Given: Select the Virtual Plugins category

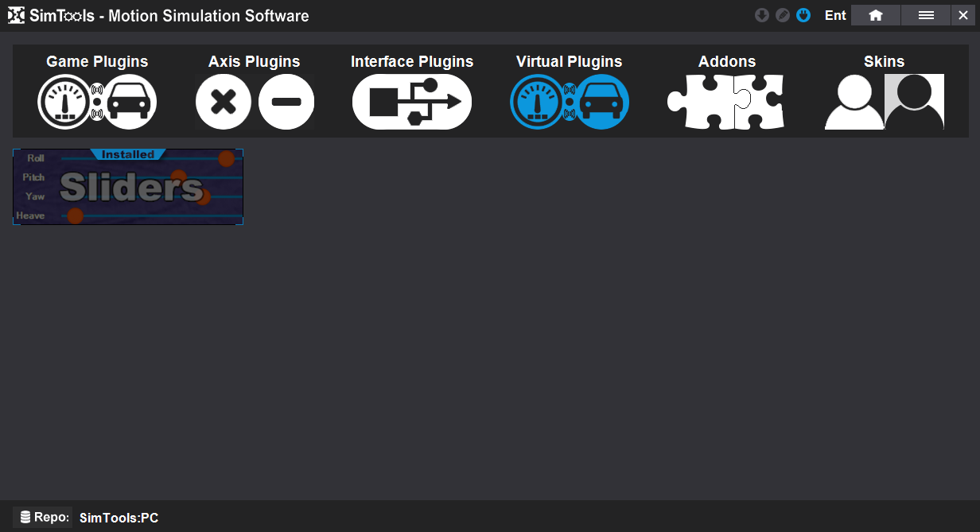Looking at the screenshot, I should click(x=570, y=91).
